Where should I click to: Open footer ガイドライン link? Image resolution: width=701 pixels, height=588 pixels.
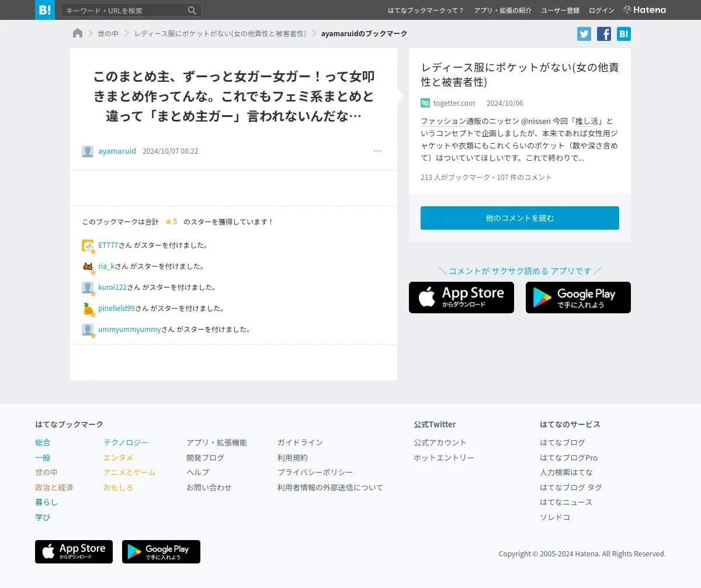(x=300, y=442)
